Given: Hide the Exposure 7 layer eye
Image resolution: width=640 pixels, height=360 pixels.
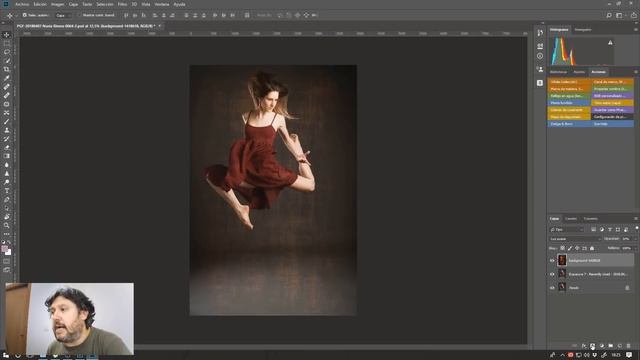Looking at the screenshot, I should tap(552, 274).
